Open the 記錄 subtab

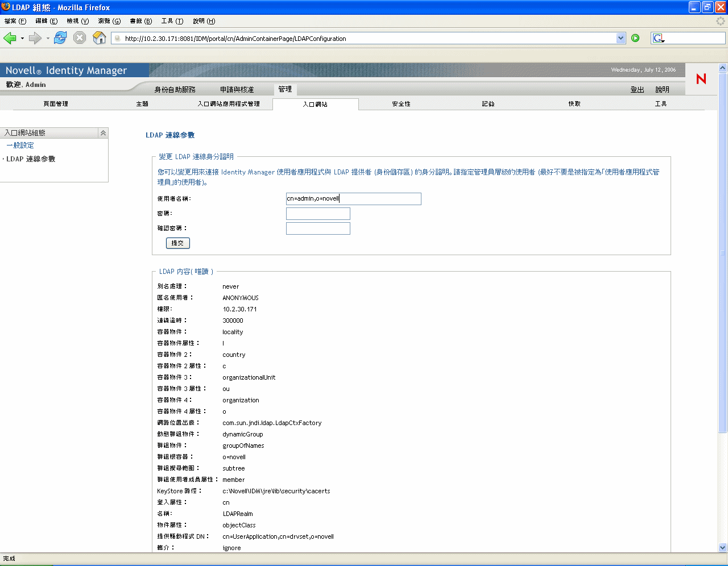pyautogui.click(x=488, y=104)
